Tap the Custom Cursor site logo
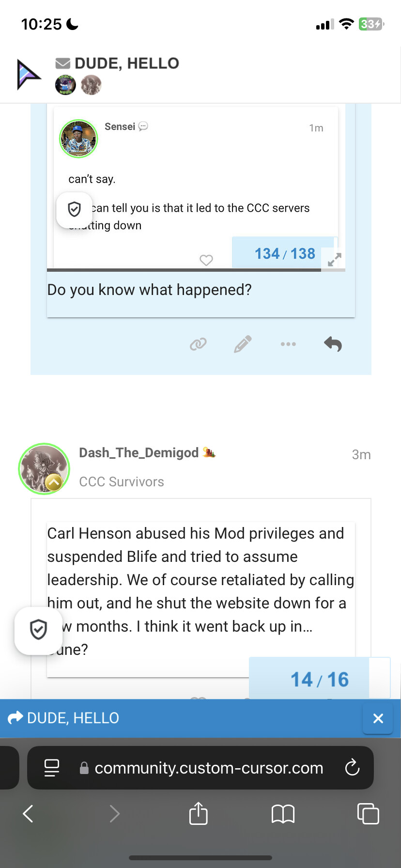 [x=29, y=74]
